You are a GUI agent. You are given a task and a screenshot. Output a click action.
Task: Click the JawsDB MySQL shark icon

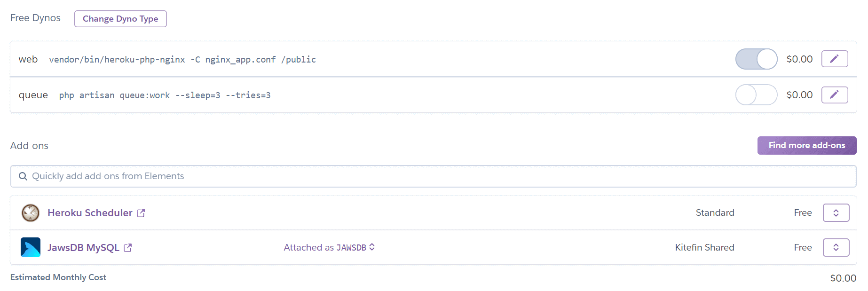31,247
